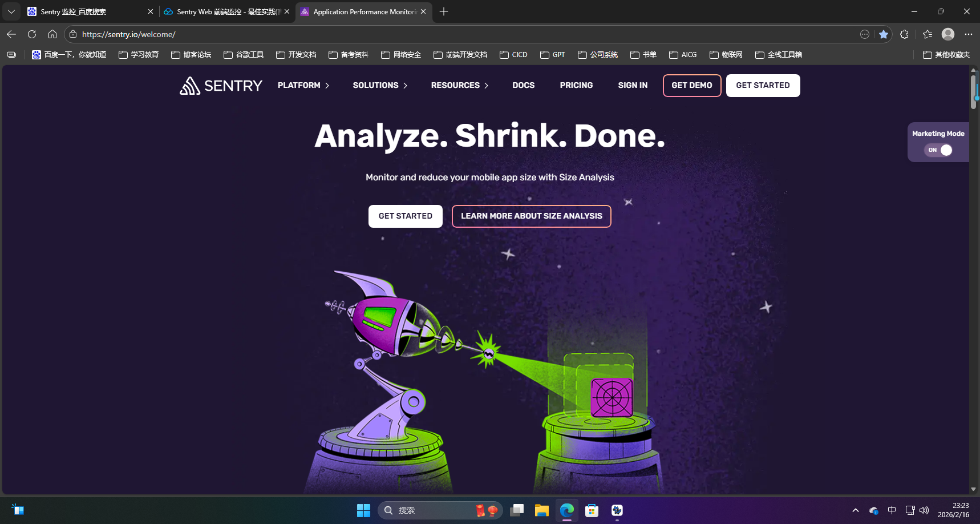Click the favorite star in address bar
The width and height of the screenshot is (980, 524).
coord(884,34)
